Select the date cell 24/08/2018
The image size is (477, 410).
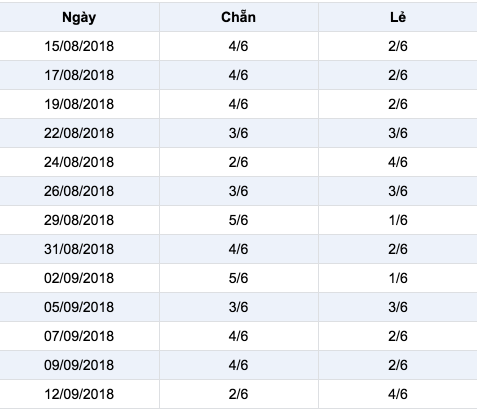point(79,162)
